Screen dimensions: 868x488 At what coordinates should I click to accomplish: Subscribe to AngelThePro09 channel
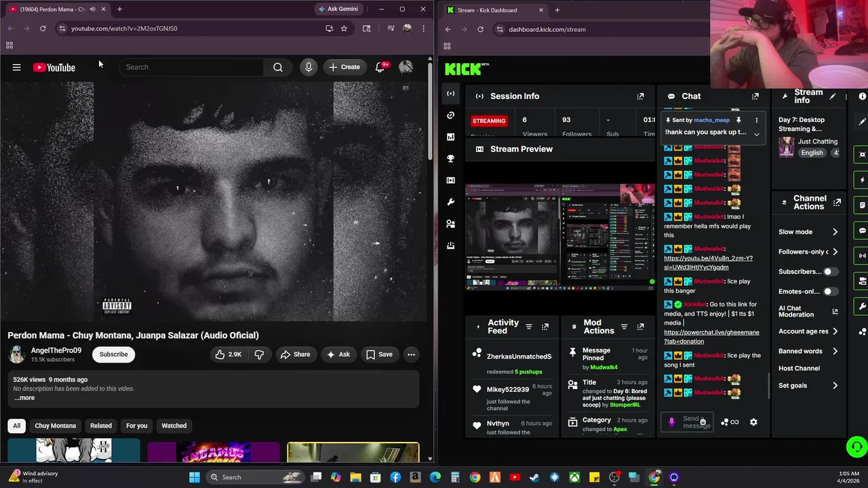(113, 354)
